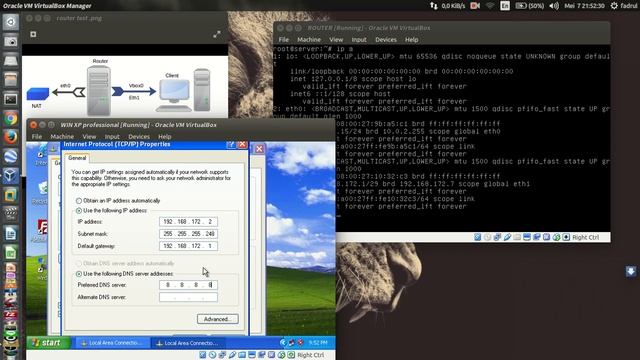Viewport: 640px width, 360px height.
Task: Click the XP tray clock 9:52 PM
Action: tap(318, 343)
